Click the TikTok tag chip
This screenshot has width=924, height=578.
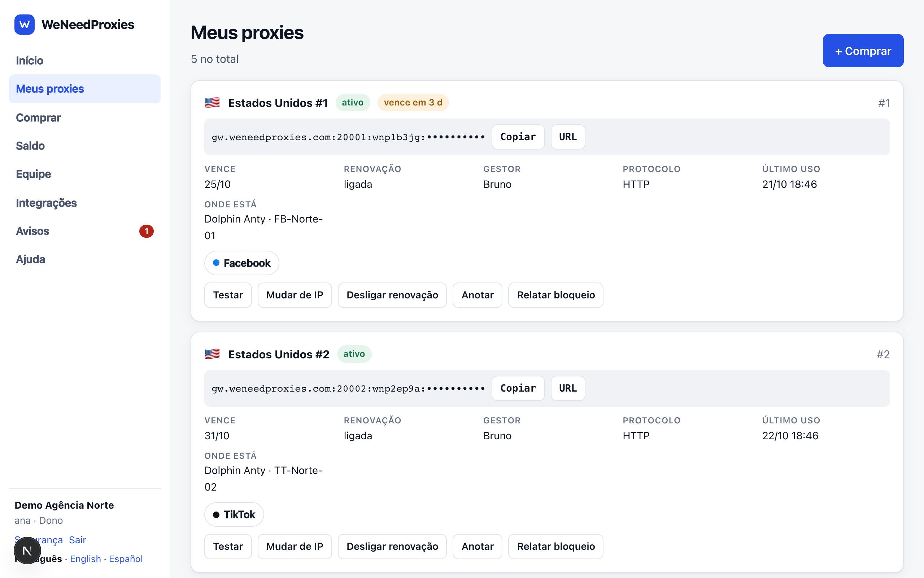(234, 514)
